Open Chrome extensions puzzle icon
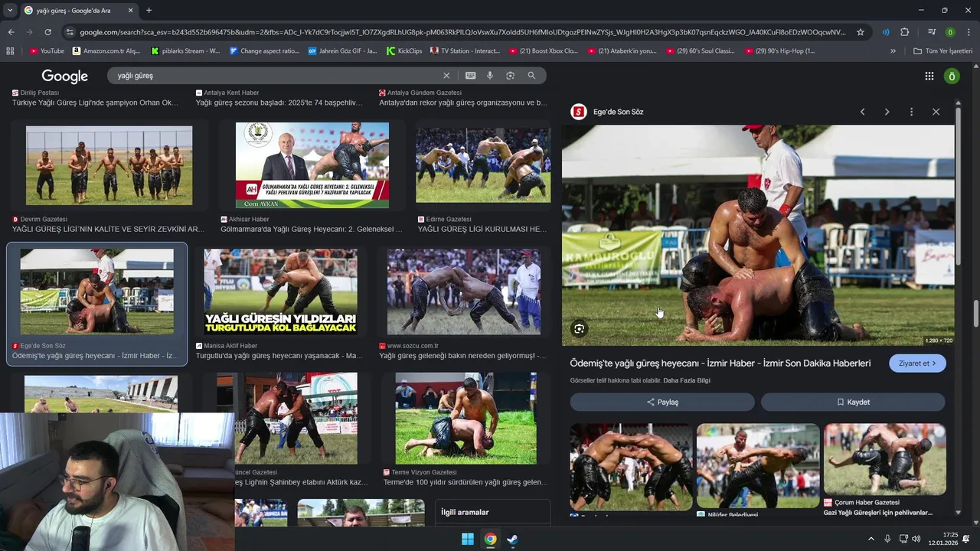This screenshot has width=980, height=551. point(904,32)
